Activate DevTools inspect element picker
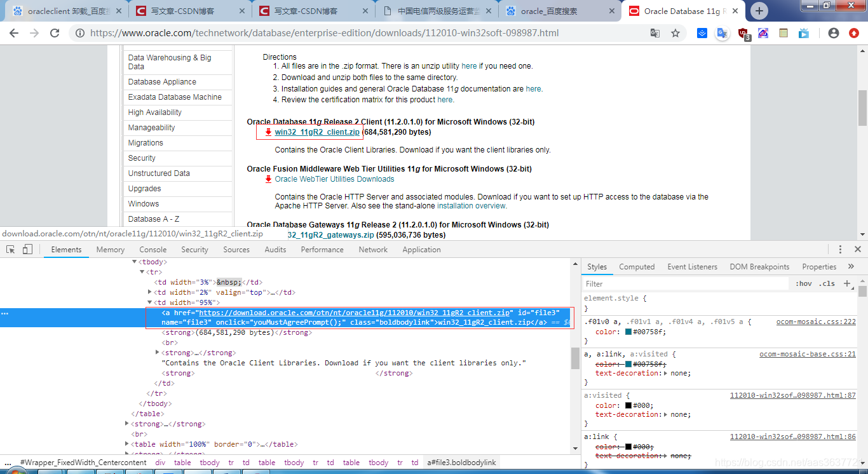 [x=11, y=249]
